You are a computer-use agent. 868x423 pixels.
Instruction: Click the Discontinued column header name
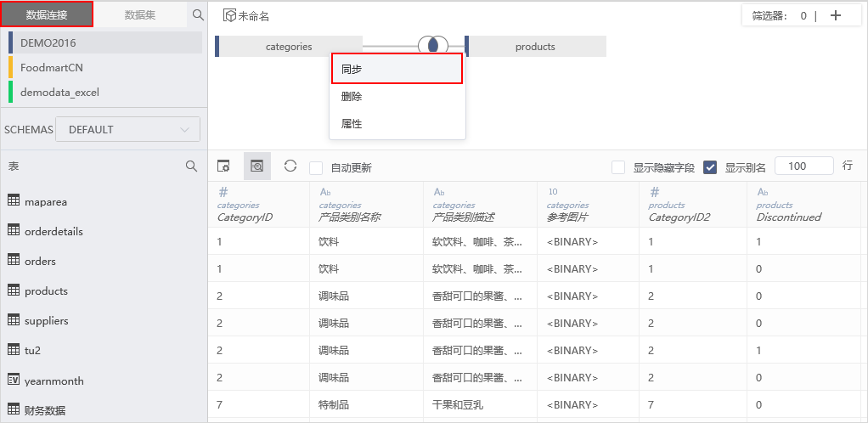(789, 217)
